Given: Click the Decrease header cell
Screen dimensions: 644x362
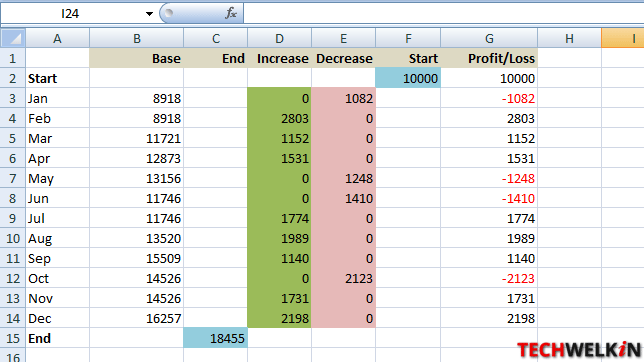Looking at the screenshot, I should 343,58.
